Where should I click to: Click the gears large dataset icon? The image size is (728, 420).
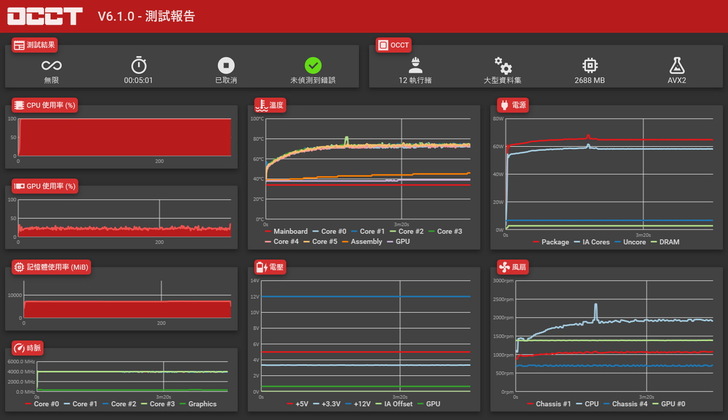coord(502,65)
